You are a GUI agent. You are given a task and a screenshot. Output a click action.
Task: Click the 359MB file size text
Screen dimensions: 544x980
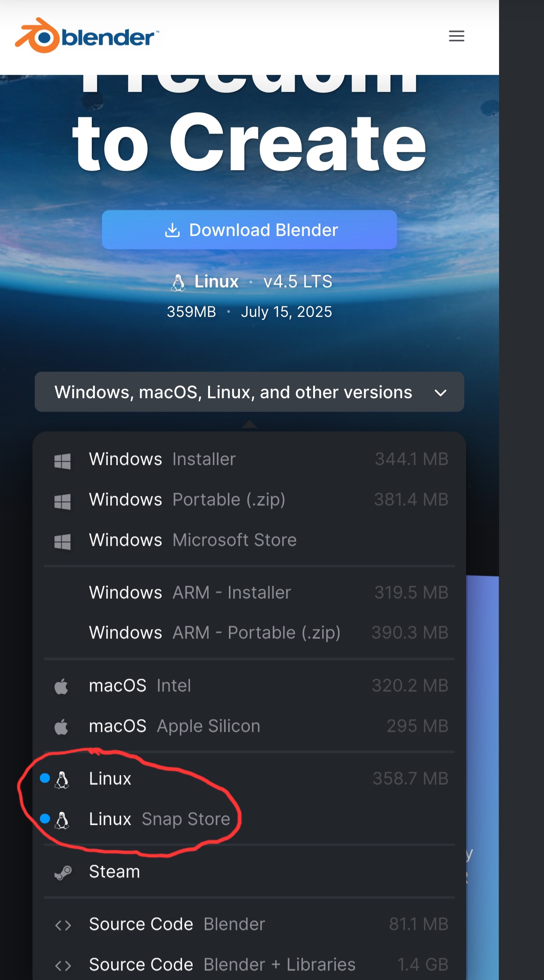[191, 312]
